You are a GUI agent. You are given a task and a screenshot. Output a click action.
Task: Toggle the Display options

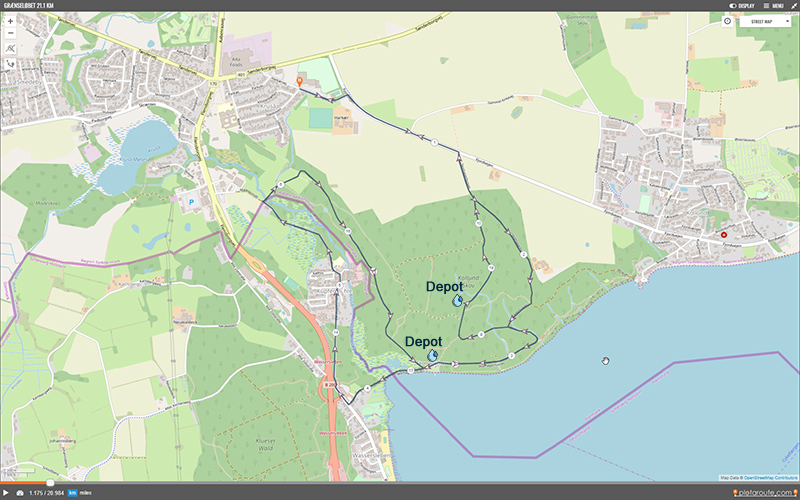click(x=741, y=5)
